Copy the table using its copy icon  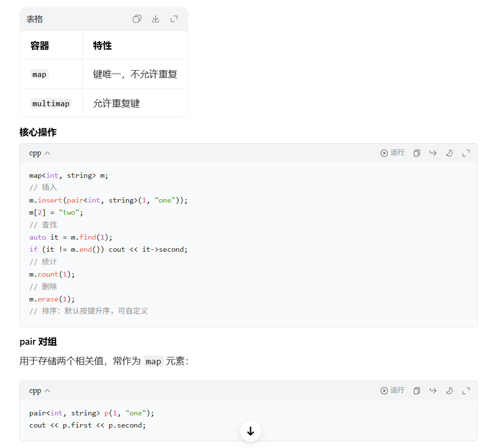point(137,19)
